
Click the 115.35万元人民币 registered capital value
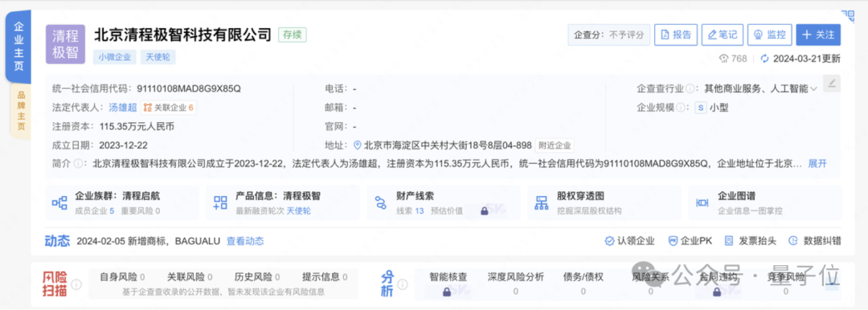point(137,126)
